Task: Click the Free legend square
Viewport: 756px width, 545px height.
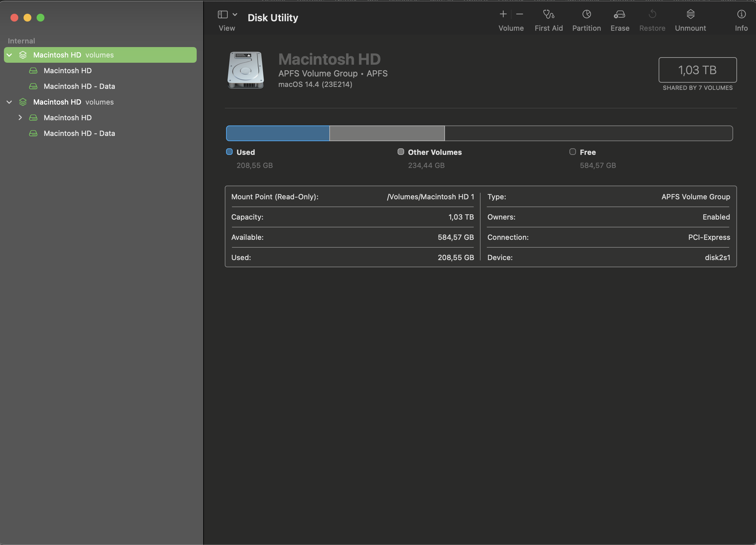Action: (x=572, y=152)
